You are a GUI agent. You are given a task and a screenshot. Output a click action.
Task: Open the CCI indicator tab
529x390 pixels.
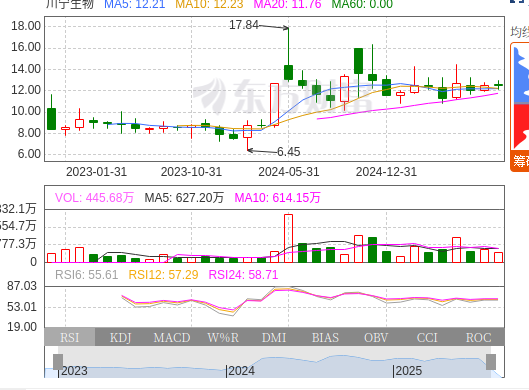[427, 337]
